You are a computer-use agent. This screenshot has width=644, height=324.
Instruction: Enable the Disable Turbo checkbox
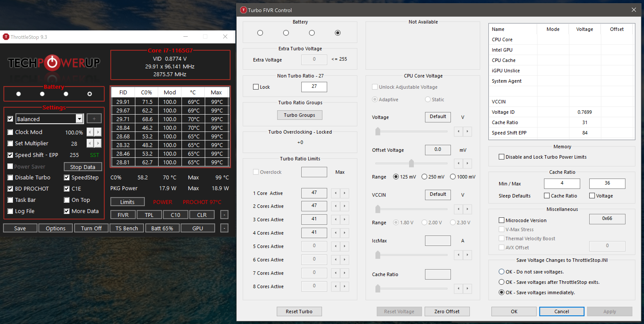pyautogui.click(x=10, y=177)
